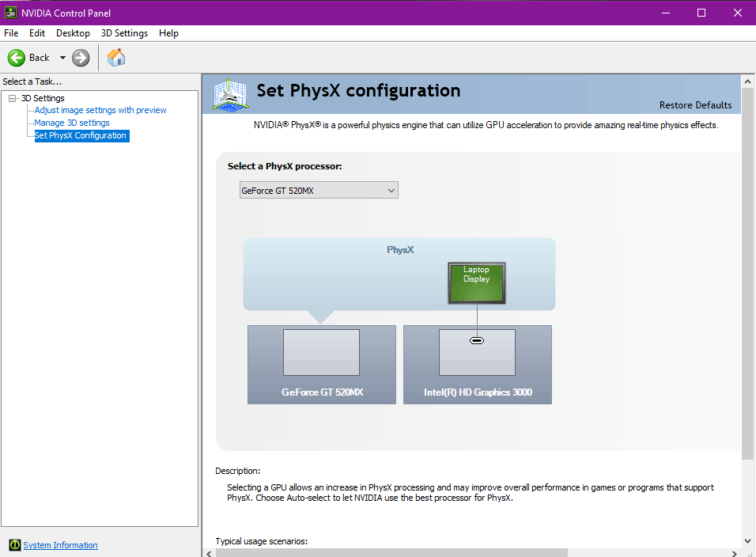The image size is (756, 557).
Task: Close the NVIDIA Control Panel window
Action: click(738, 13)
